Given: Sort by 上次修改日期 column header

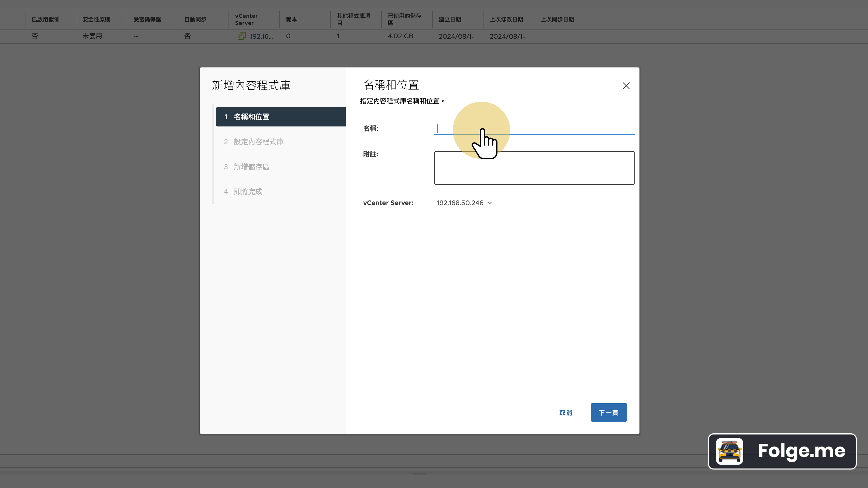Looking at the screenshot, I should pos(506,20).
